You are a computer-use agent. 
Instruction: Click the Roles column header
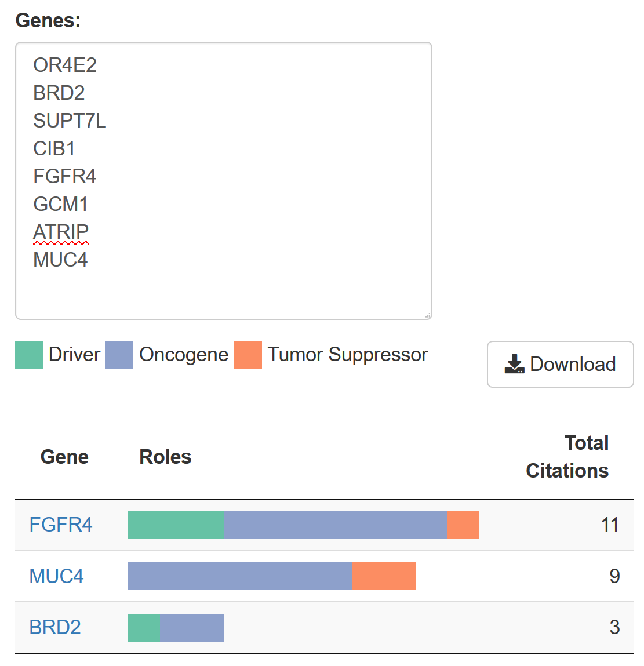pyautogui.click(x=165, y=457)
